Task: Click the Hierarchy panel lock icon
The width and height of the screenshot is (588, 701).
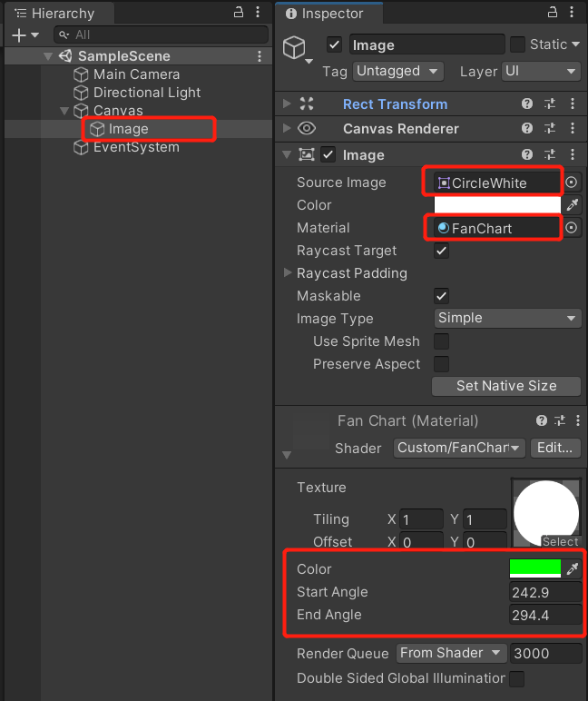Action: [239, 12]
